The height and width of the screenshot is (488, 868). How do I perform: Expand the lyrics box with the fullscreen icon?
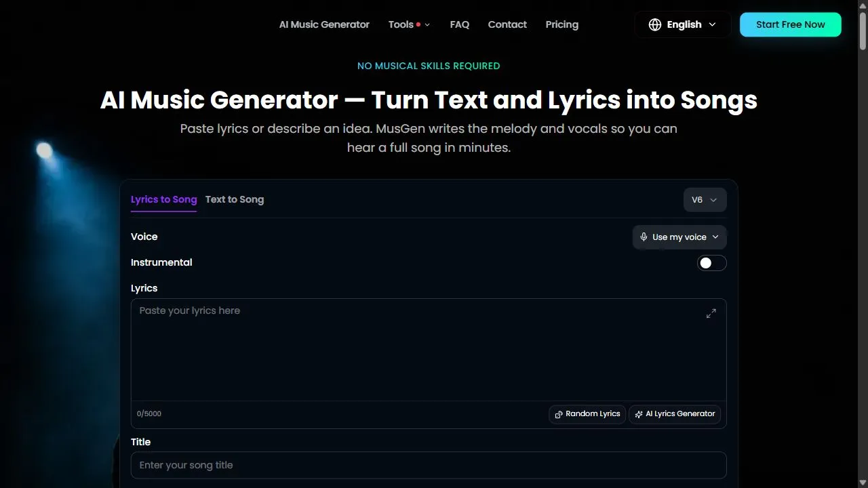(x=711, y=313)
